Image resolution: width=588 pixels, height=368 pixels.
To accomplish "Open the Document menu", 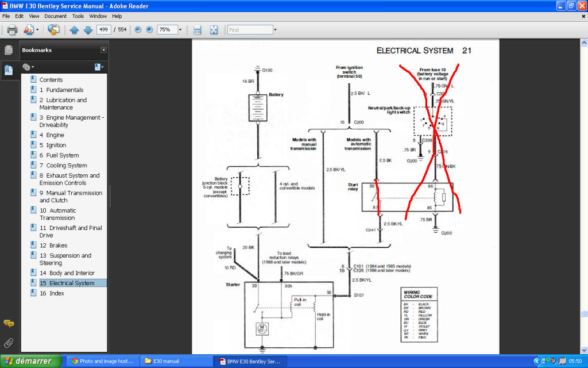I will (56, 16).
